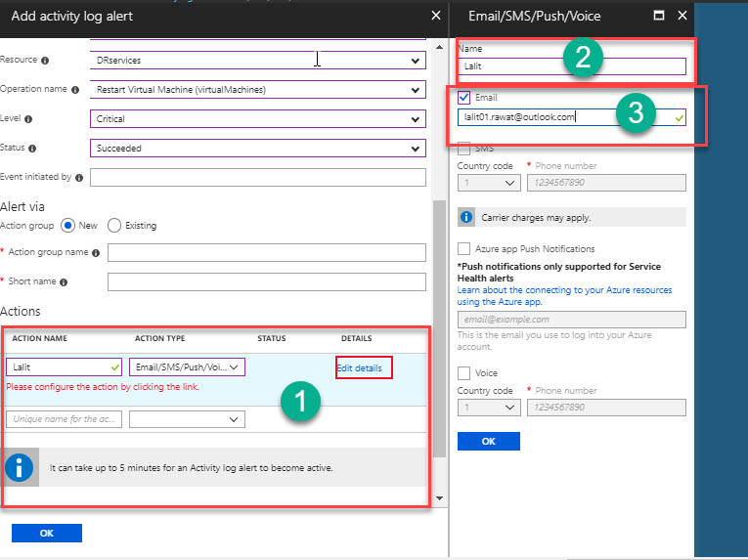748x560 pixels.
Task: Click info icon next to Short name
Action: [64, 282]
